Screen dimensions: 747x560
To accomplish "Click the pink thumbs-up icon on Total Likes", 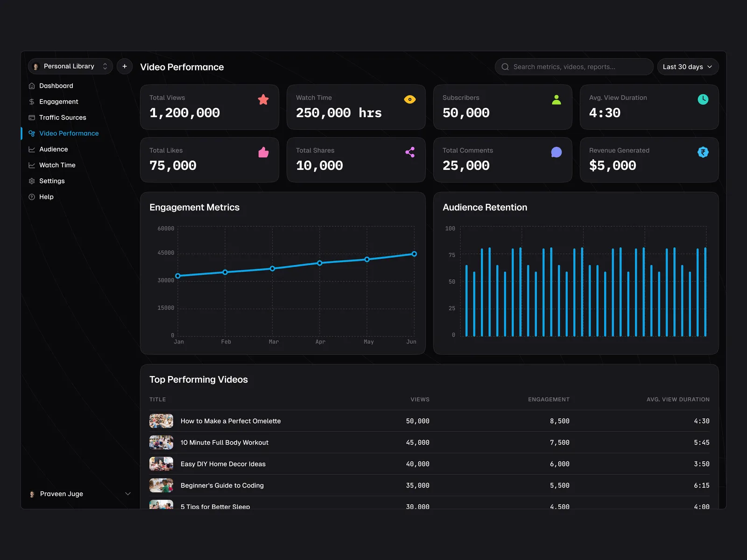I will 263,152.
